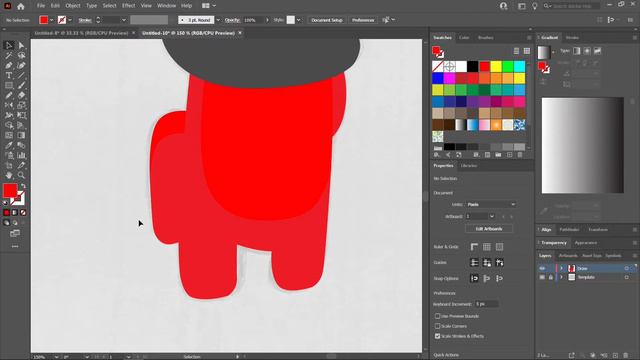The height and width of the screenshot is (360, 640).
Task: Switch to the Brushes panel tab
Action: click(485, 38)
